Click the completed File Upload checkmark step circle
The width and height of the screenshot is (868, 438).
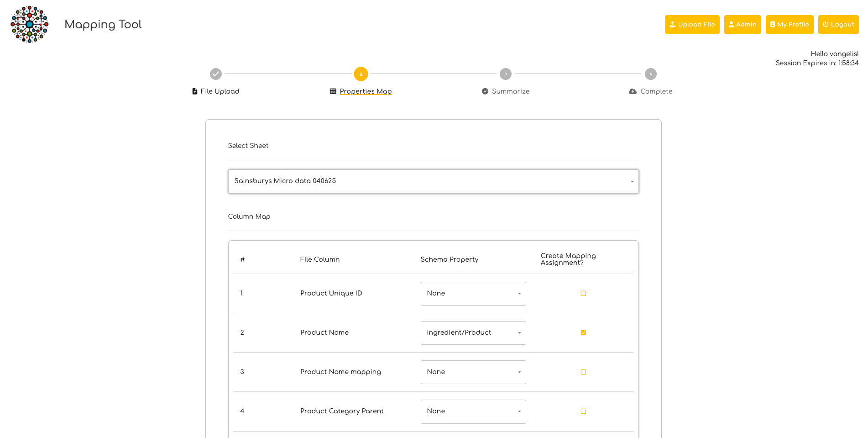click(216, 74)
